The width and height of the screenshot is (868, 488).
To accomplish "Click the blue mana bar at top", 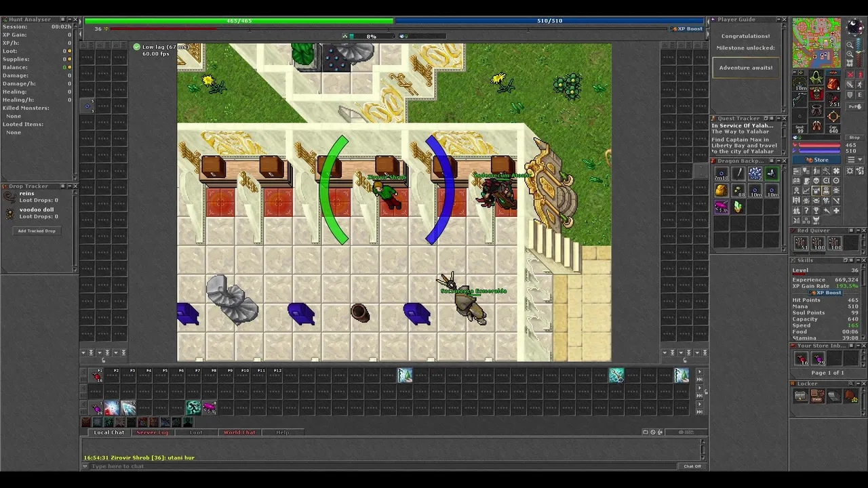I will coord(550,21).
